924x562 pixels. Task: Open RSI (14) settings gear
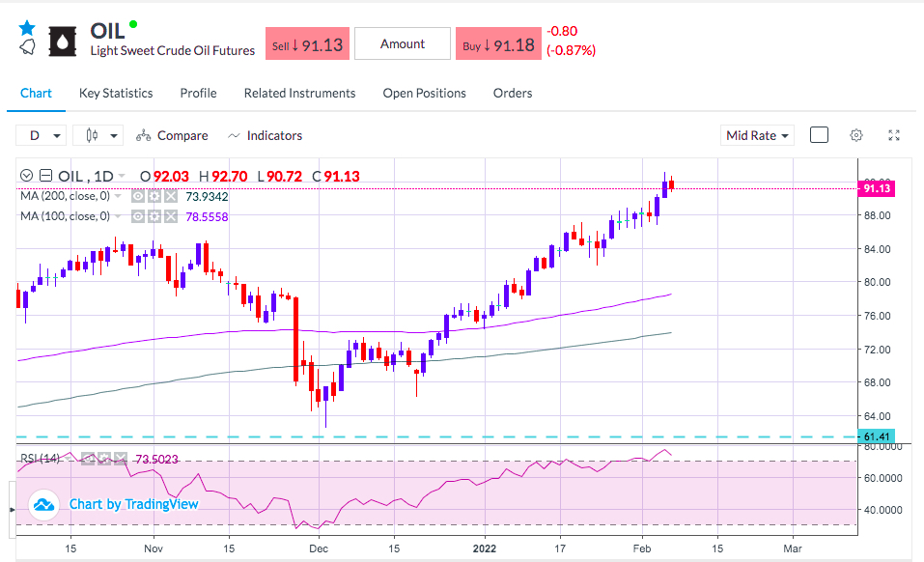tap(104, 459)
